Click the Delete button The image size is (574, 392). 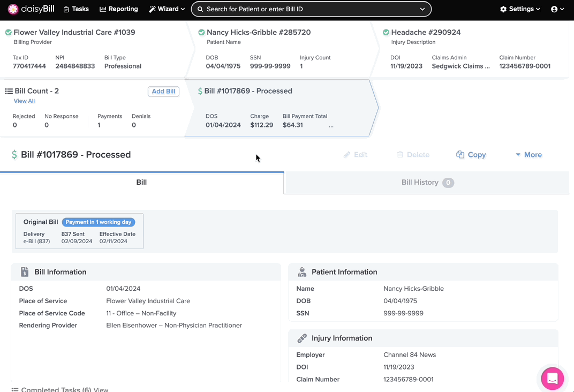pyautogui.click(x=413, y=155)
